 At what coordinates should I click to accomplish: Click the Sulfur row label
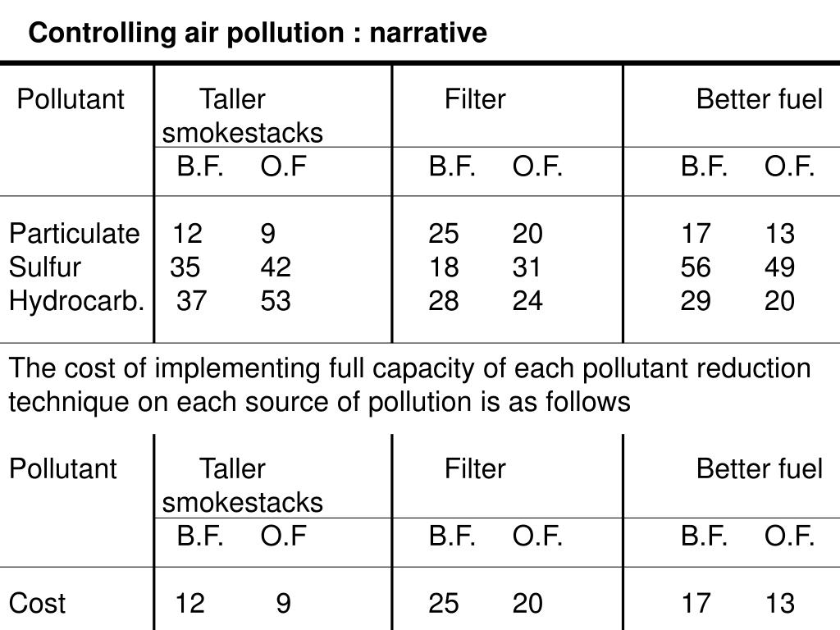point(45,267)
